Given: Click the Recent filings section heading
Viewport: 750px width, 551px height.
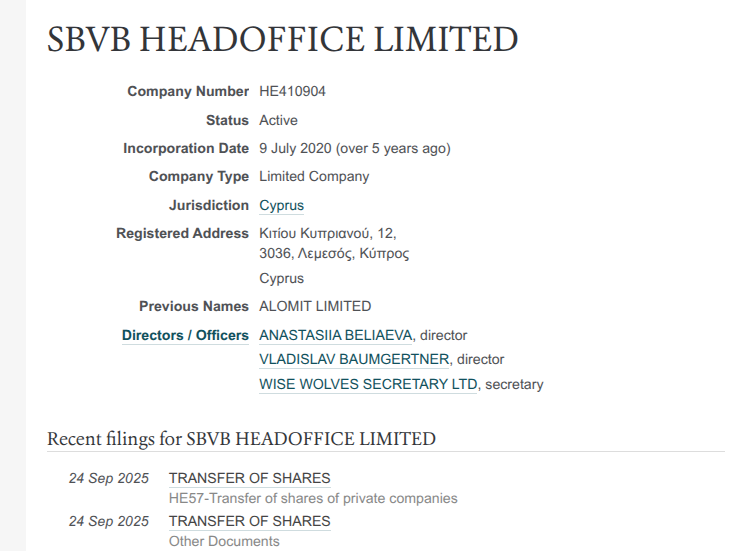Looking at the screenshot, I should [241, 439].
